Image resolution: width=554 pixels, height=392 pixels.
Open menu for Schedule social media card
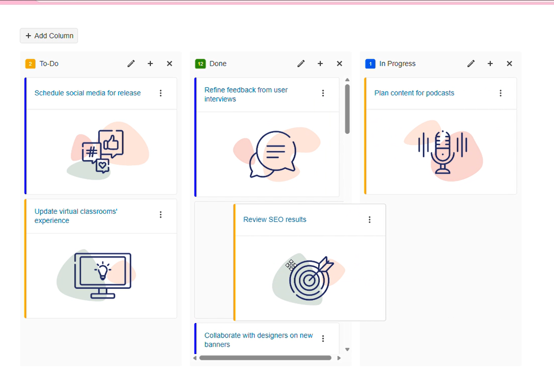click(x=161, y=93)
